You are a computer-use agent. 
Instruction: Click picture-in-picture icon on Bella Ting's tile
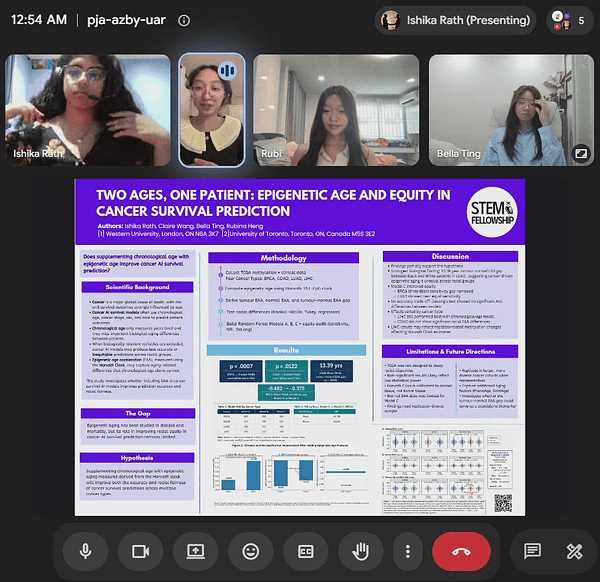[x=581, y=153]
